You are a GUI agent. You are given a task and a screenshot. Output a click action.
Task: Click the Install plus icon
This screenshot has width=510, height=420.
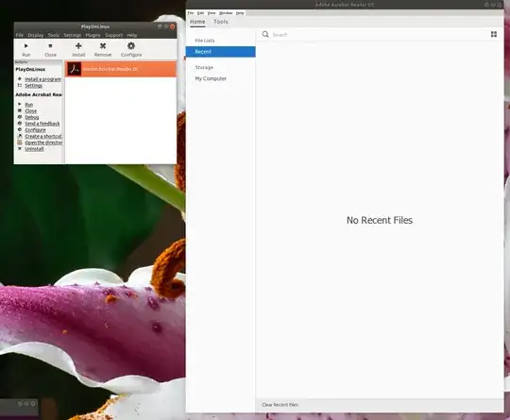(78, 46)
